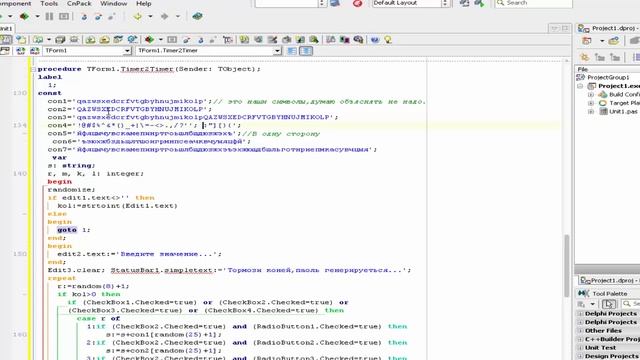Screen dimensions: 640x360
Task: Select Unit1.pas in the project tree
Action: click(623, 111)
